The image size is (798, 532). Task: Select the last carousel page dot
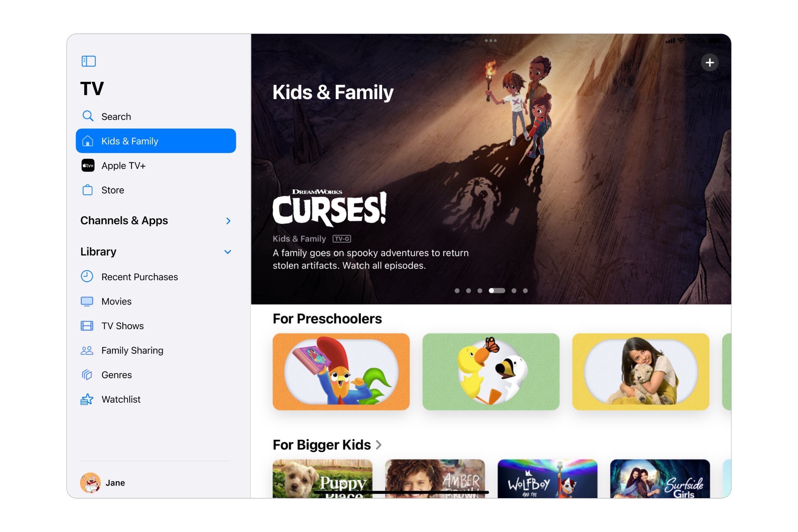pyautogui.click(x=525, y=291)
